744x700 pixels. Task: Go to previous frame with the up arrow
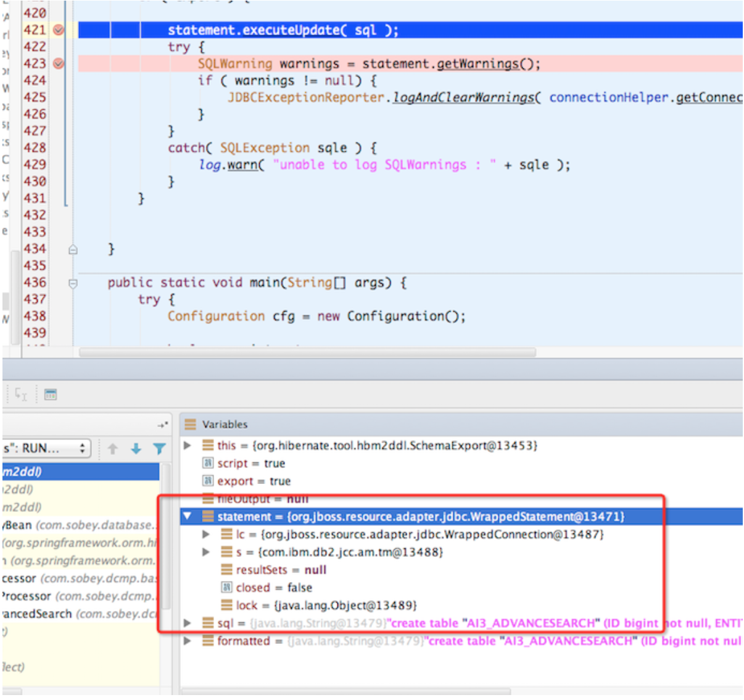[113, 449]
